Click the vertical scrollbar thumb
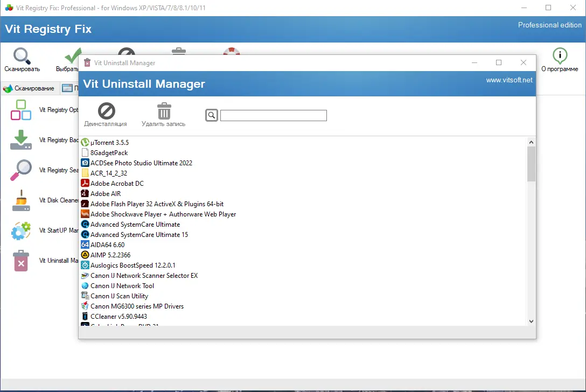This screenshot has height=392, width=586. [x=531, y=164]
